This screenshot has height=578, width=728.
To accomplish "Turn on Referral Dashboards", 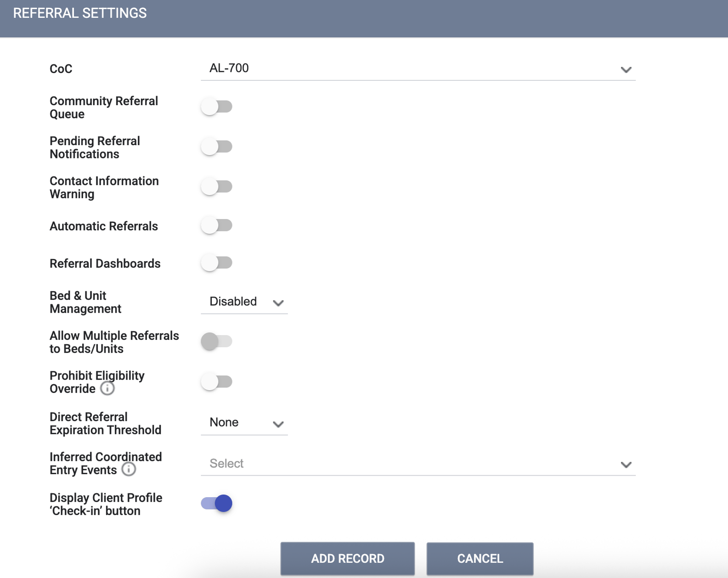I will [216, 262].
